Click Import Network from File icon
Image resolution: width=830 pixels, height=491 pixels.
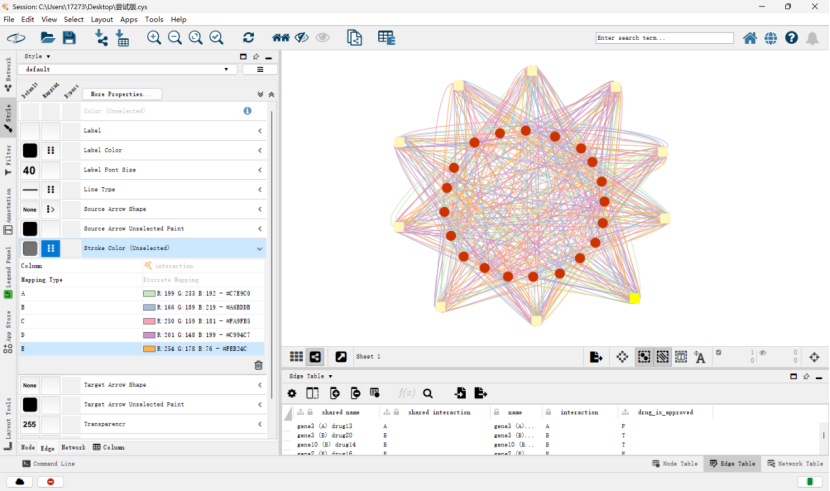pos(101,38)
